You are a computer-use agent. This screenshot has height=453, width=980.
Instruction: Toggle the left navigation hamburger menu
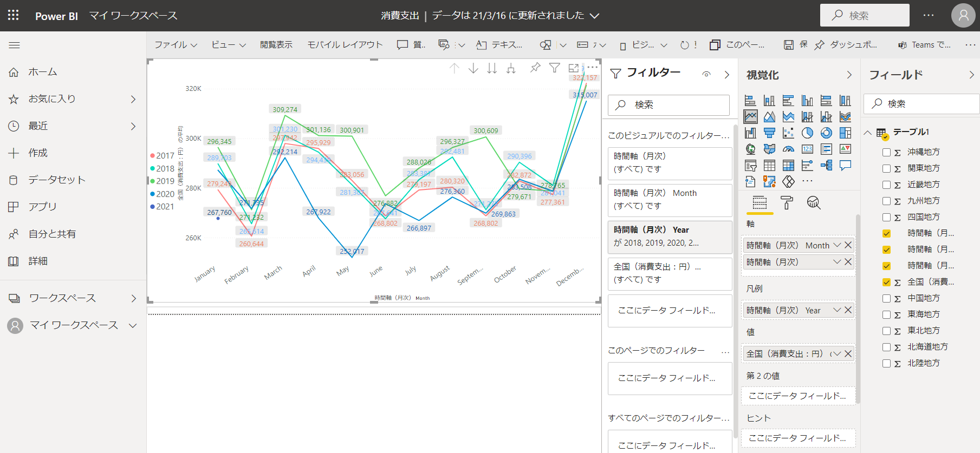pyautogui.click(x=14, y=45)
